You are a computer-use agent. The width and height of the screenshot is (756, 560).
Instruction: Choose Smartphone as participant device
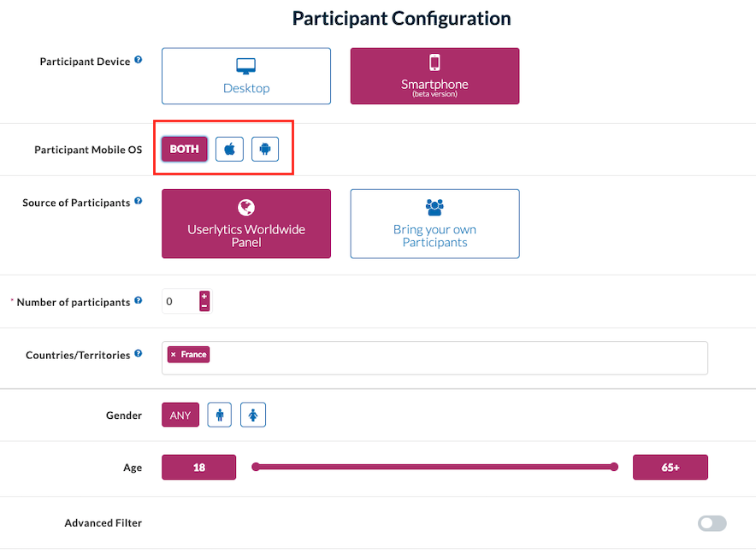click(x=434, y=76)
